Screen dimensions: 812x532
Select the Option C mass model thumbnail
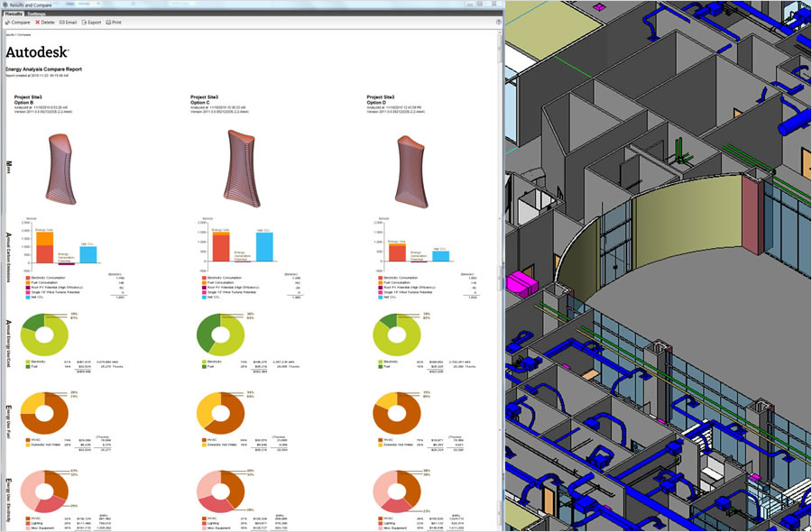click(242, 169)
